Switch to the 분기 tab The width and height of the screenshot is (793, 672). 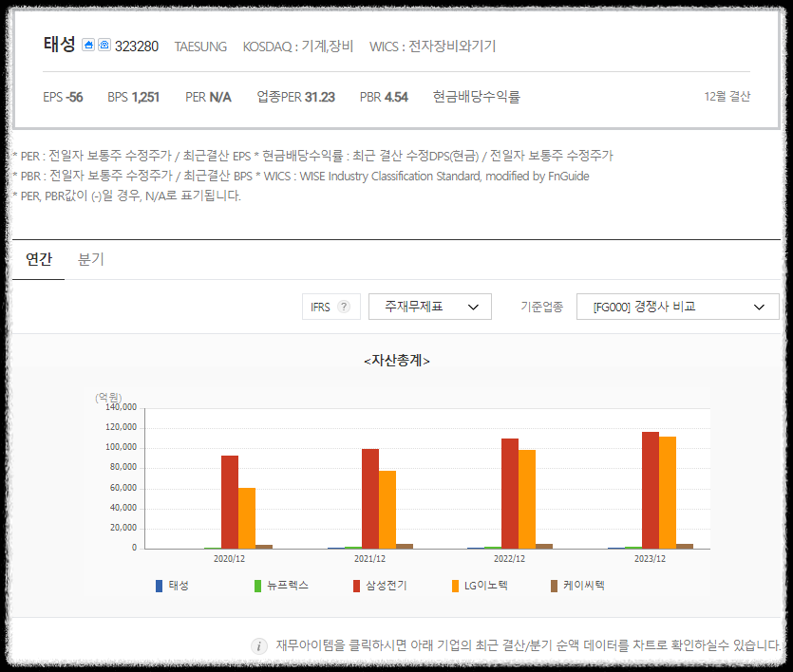(91, 260)
